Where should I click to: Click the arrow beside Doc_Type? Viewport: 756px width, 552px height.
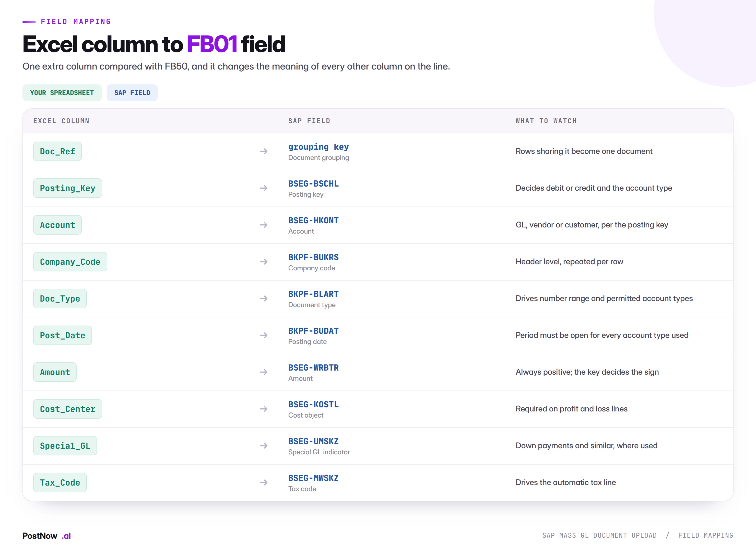264,298
